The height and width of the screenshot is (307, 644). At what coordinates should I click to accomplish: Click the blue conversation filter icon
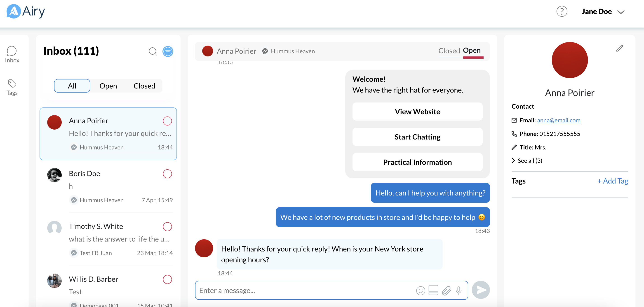click(x=168, y=51)
